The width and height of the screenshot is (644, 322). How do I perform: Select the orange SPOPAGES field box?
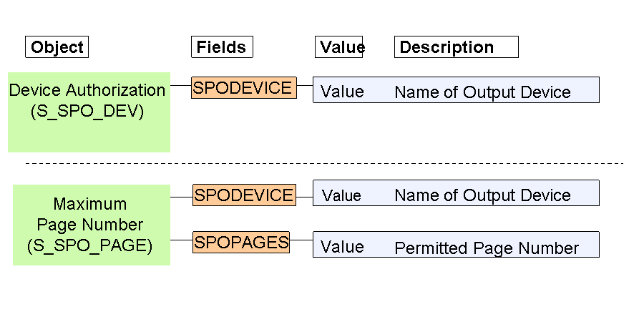click(241, 242)
